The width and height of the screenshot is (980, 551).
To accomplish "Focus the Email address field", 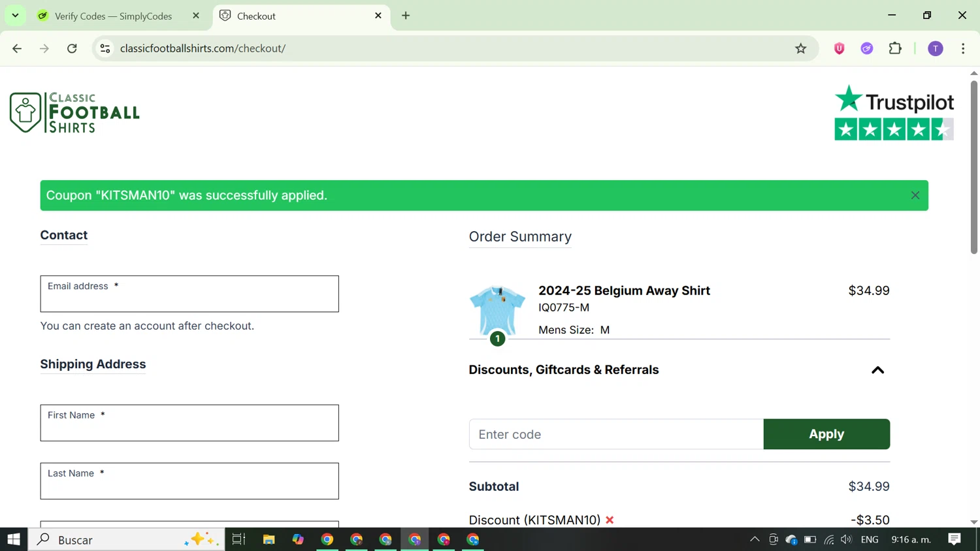I will (189, 294).
